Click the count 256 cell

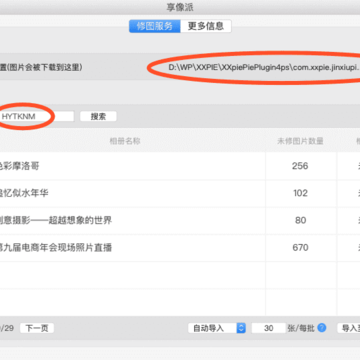click(300, 166)
